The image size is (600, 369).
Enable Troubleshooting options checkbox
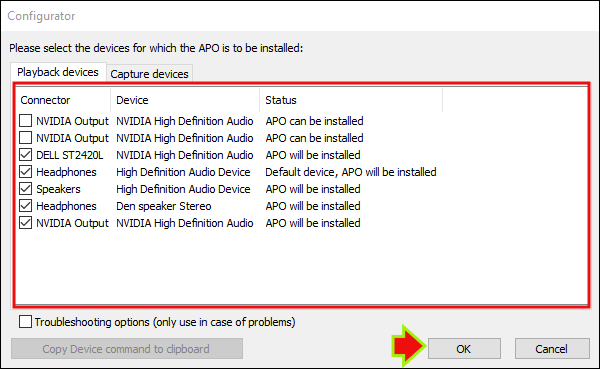coord(25,322)
